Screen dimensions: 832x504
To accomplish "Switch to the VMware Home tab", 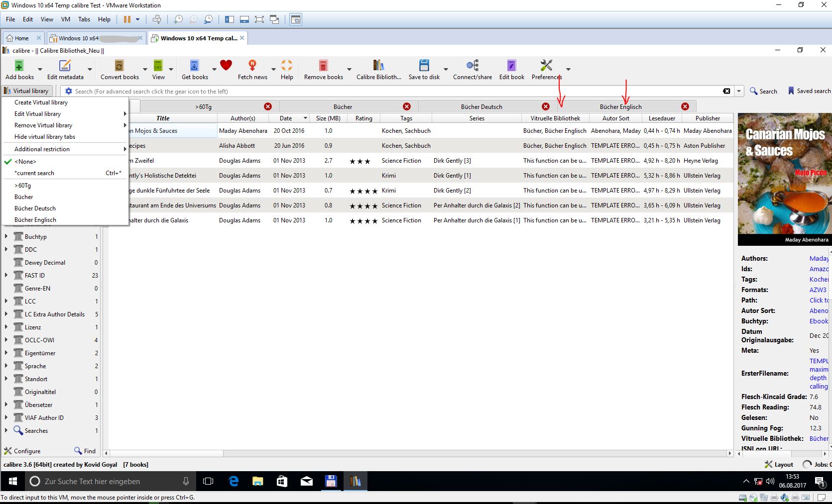I will (23, 38).
